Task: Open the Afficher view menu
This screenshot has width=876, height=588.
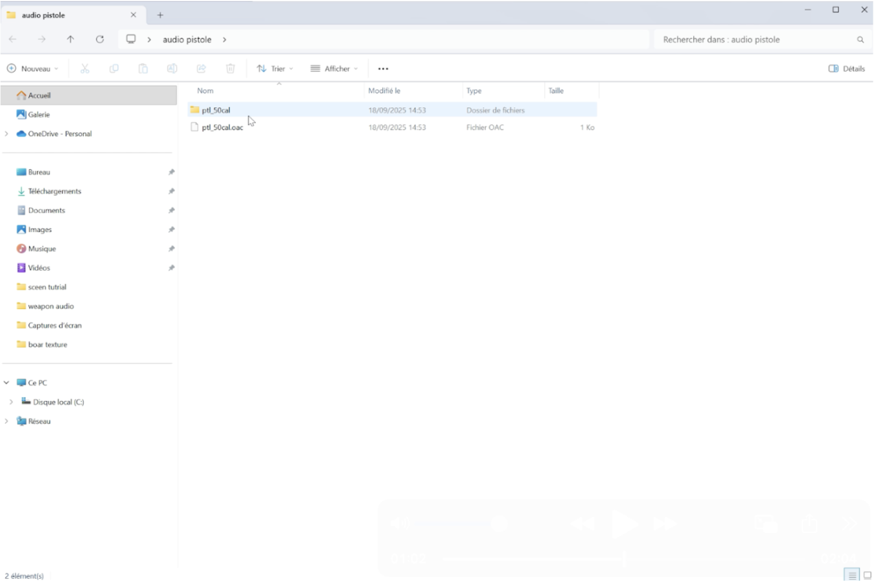Action: (334, 69)
